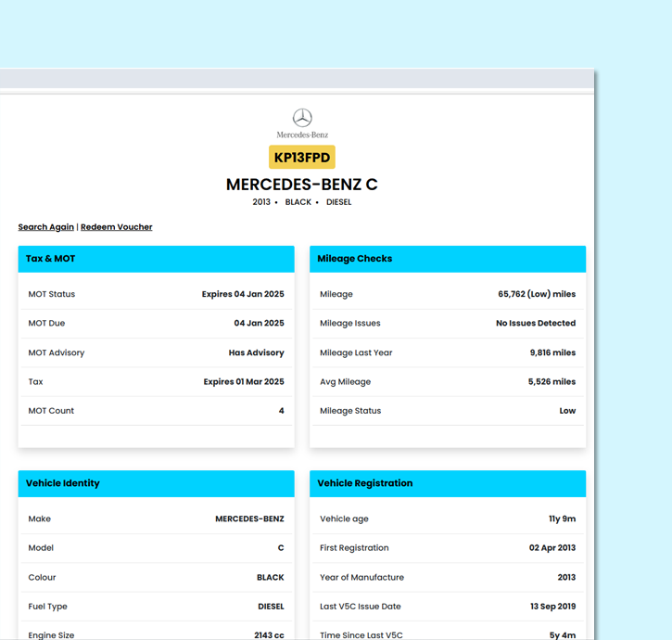Click the Engine Size label
Image resolution: width=672 pixels, height=640 pixels.
tap(51, 635)
